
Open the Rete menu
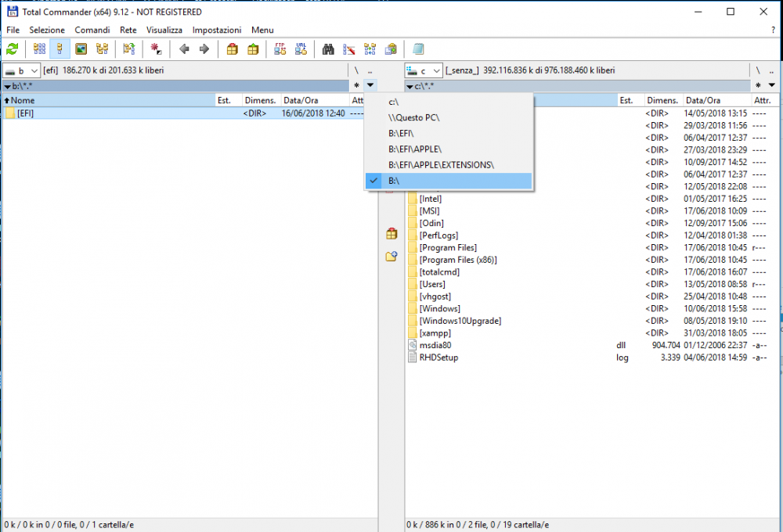[x=128, y=30]
